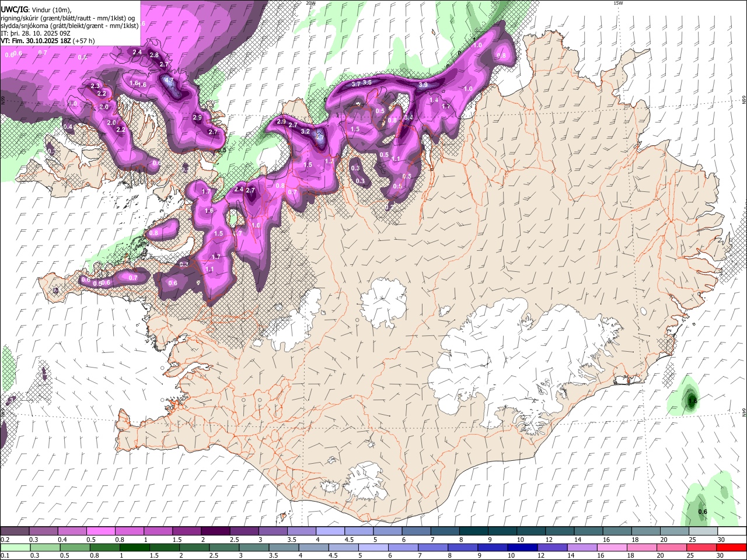Click the '3.4' precipitation value on the map
The height and width of the screenshot is (560, 747).
coord(409,117)
